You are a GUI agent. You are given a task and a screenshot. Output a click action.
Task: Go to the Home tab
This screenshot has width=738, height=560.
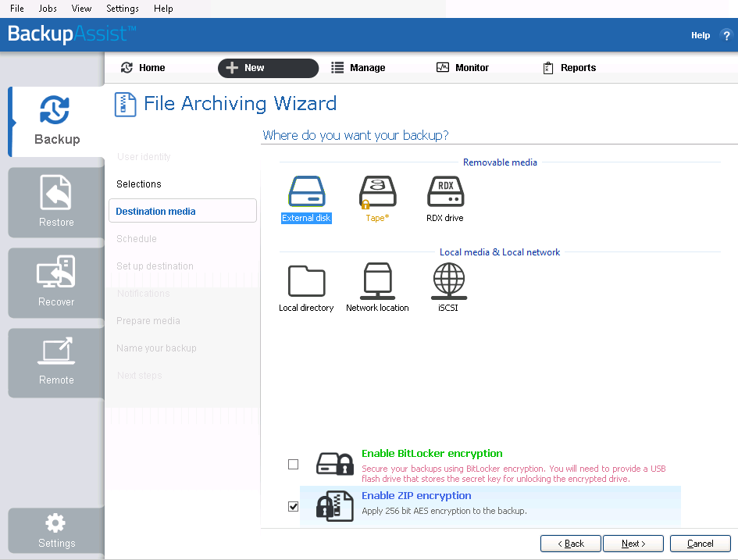click(x=143, y=68)
